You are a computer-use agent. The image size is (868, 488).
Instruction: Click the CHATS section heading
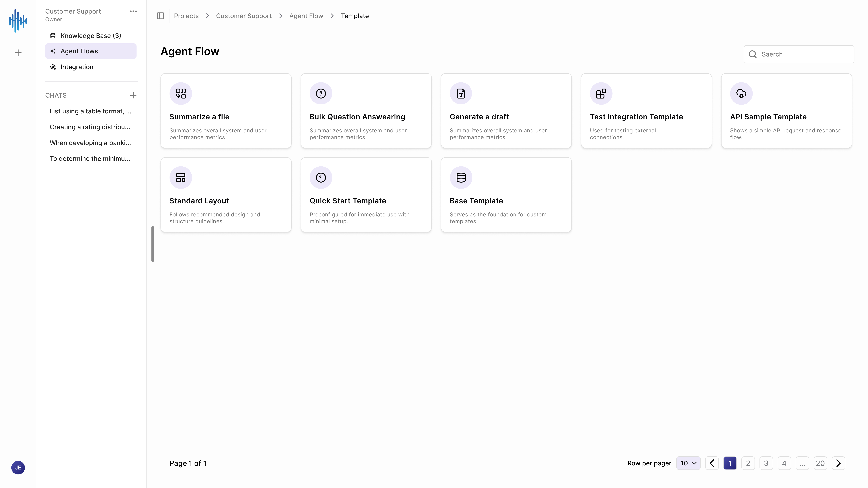click(x=56, y=95)
